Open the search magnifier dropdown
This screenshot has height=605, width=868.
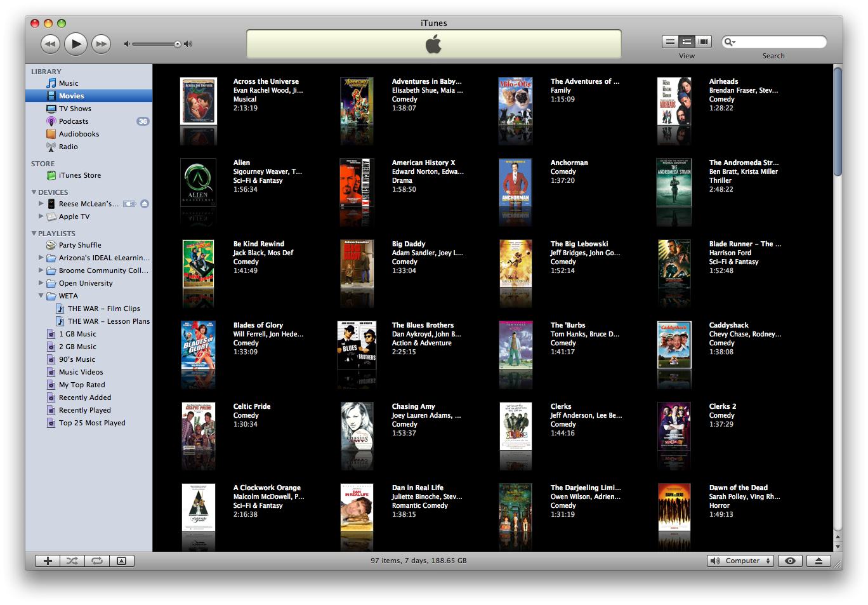click(730, 42)
